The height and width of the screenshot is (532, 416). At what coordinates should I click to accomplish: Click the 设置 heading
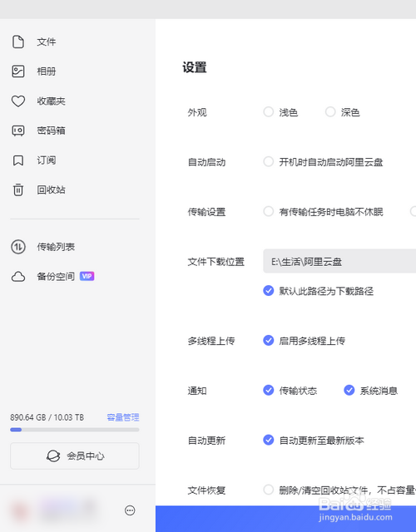pyautogui.click(x=195, y=67)
